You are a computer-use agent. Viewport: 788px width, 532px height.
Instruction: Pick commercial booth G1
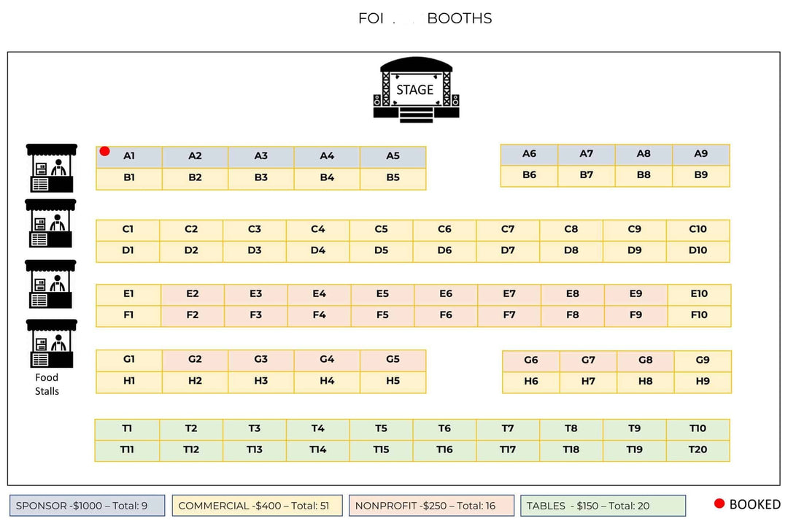point(129,361)
